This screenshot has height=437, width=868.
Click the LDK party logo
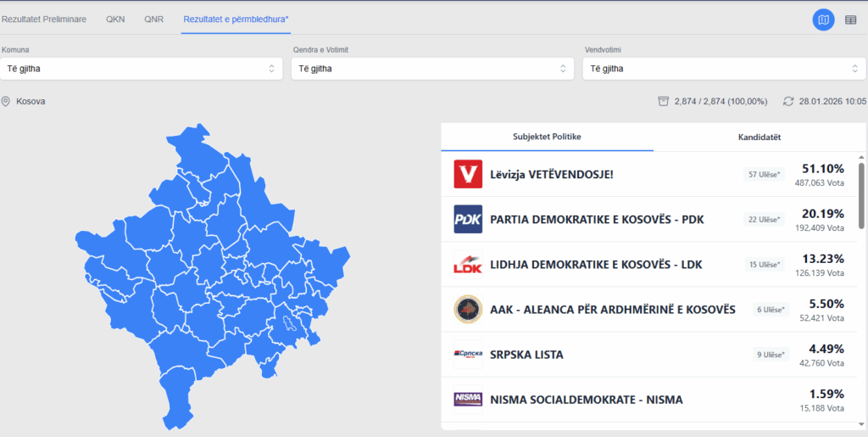(x=468, y=264)
